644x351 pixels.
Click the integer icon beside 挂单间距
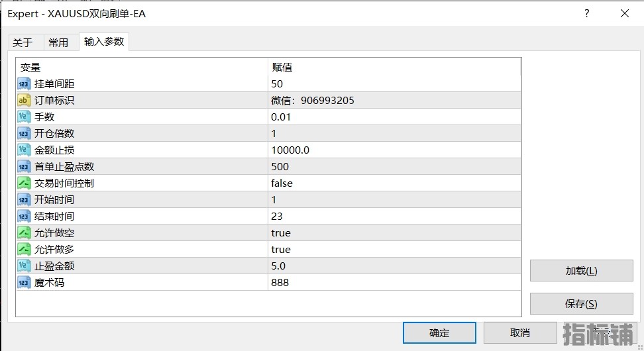coord(24,83)
